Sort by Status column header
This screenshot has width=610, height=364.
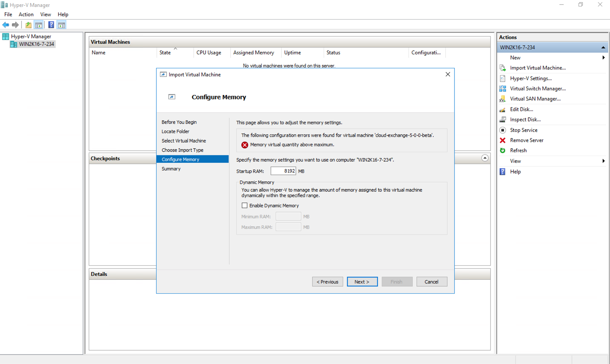pos(366,53)
